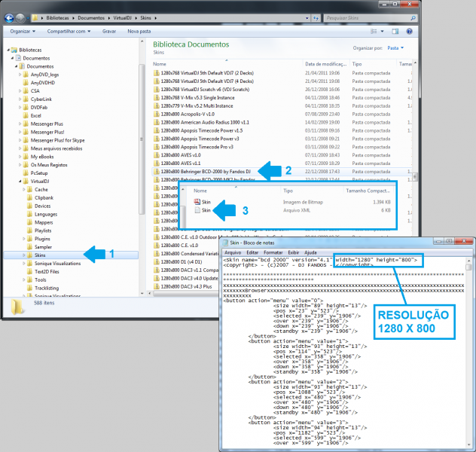Open Formatar menu in Notepad

273,252
